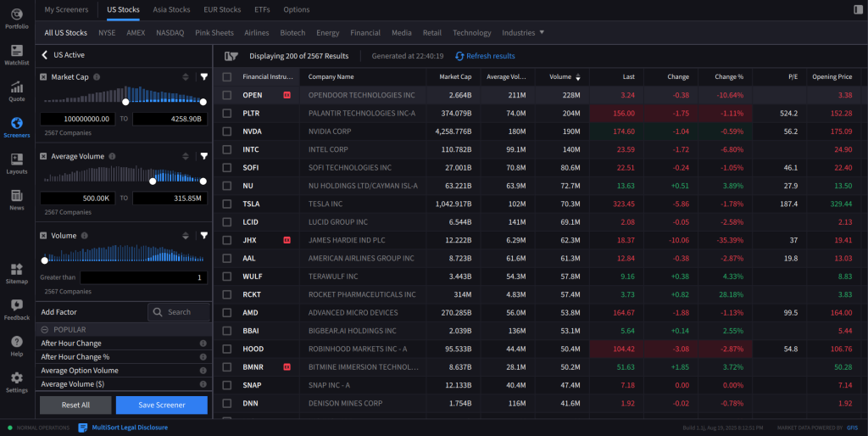
Task: Tick the checkbox next to NVDA
Action: pyautogui.click(x=226, y=131)
